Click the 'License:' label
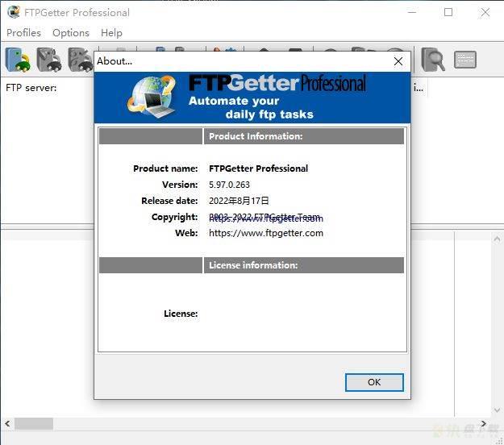This screenshot has height=445, width=504. coord(181,314)
